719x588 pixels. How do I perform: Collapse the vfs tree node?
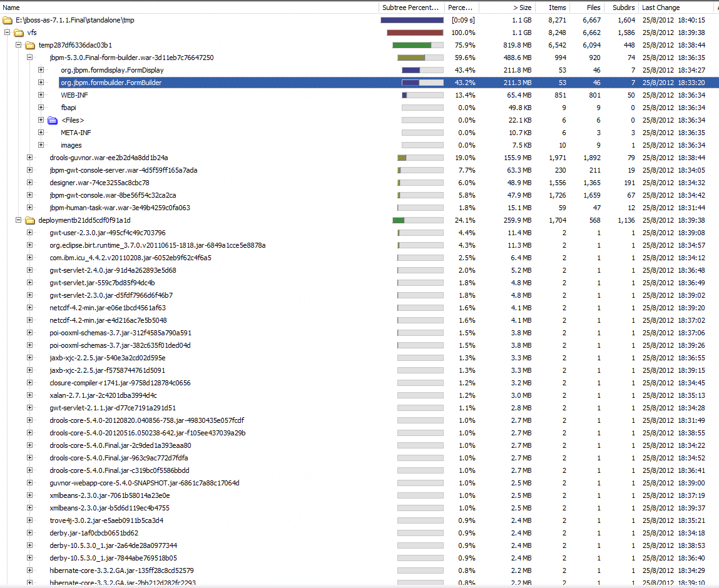pyautogui.click(x=7, y=33)
